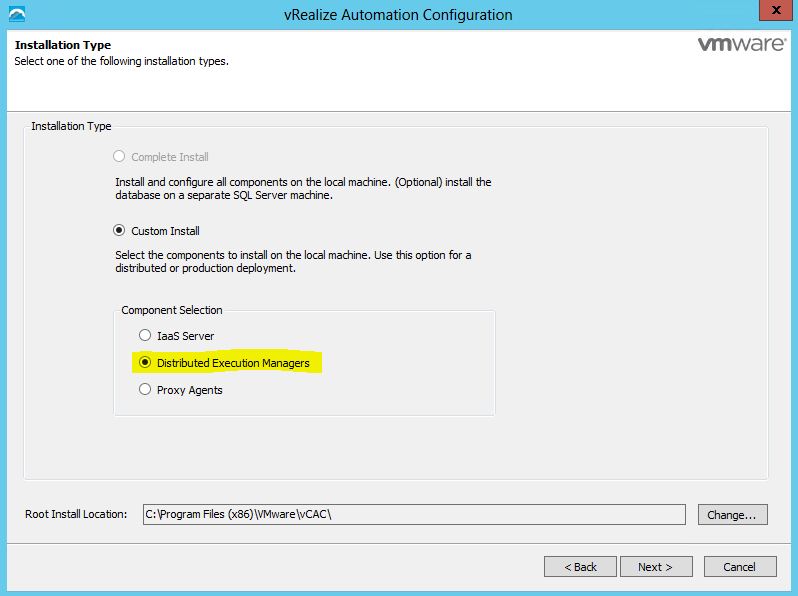Go back with the < Back button
798x596 pixels.
point(580,566)
